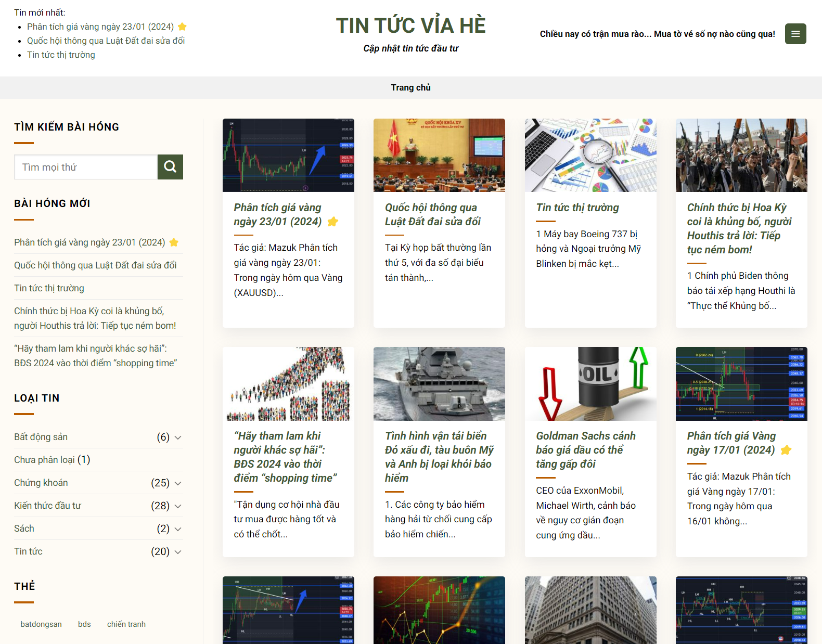Open the hamburger menu button

point(795,34)
